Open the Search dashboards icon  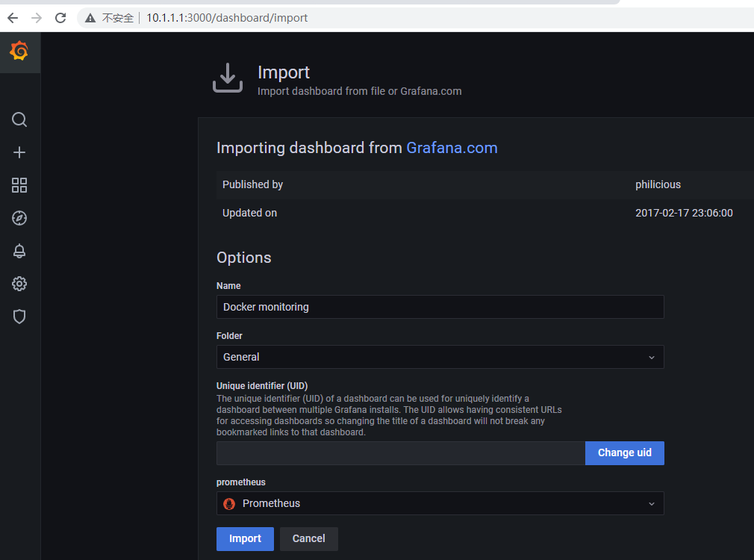pos(19,119)
